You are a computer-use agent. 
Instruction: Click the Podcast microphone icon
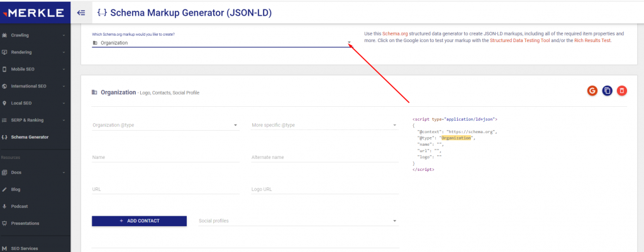pos(4,207)
